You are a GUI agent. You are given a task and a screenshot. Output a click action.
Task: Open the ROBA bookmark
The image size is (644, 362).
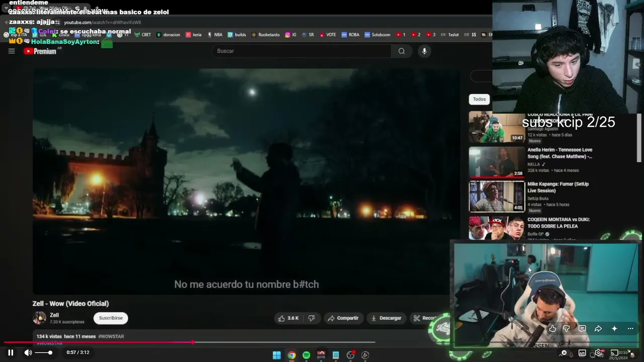point(351,35)
